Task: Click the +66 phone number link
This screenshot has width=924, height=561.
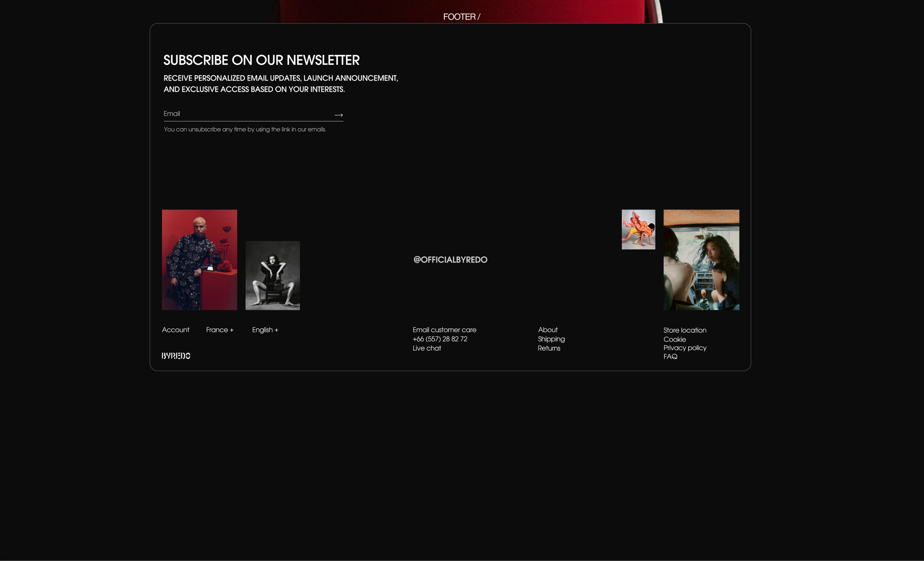Action: pyautogui.click(x=440, y=339)
